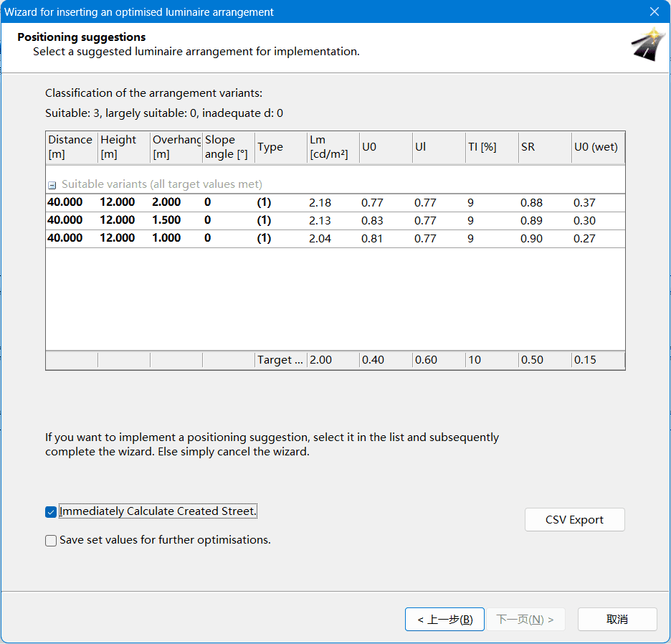Click U0 value 0.83

(x=372, y=221)
